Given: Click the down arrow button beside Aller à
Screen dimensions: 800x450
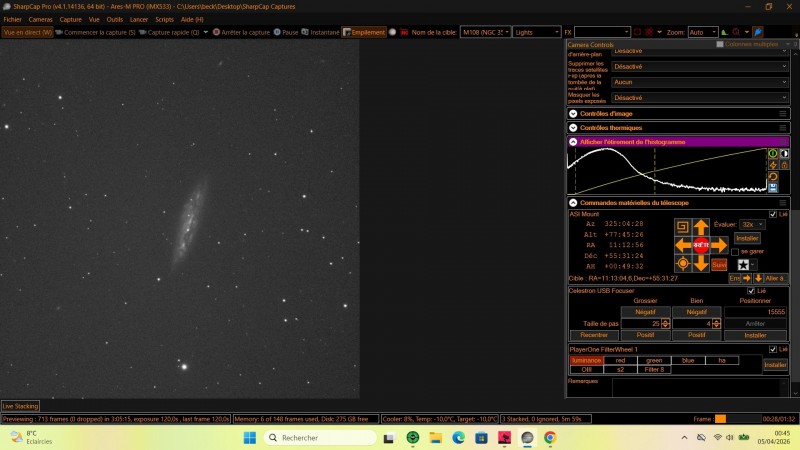Looking at the screenshot, I should click(758, 278).
